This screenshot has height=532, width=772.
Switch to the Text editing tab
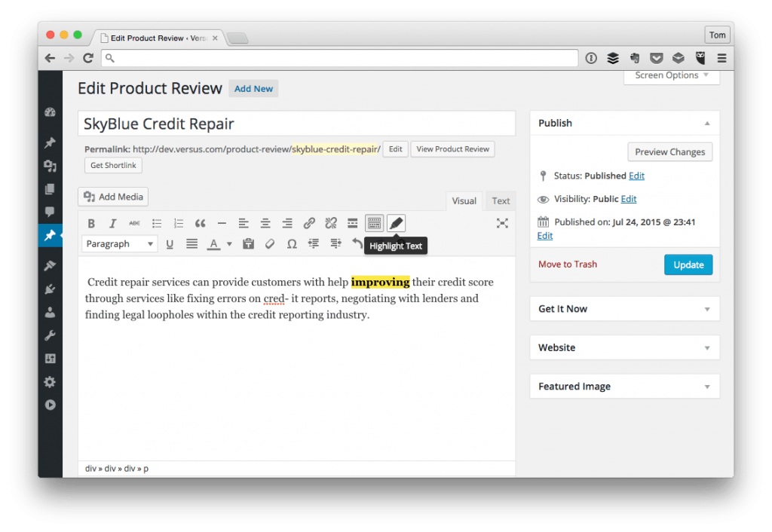click(x=500, y=200)
